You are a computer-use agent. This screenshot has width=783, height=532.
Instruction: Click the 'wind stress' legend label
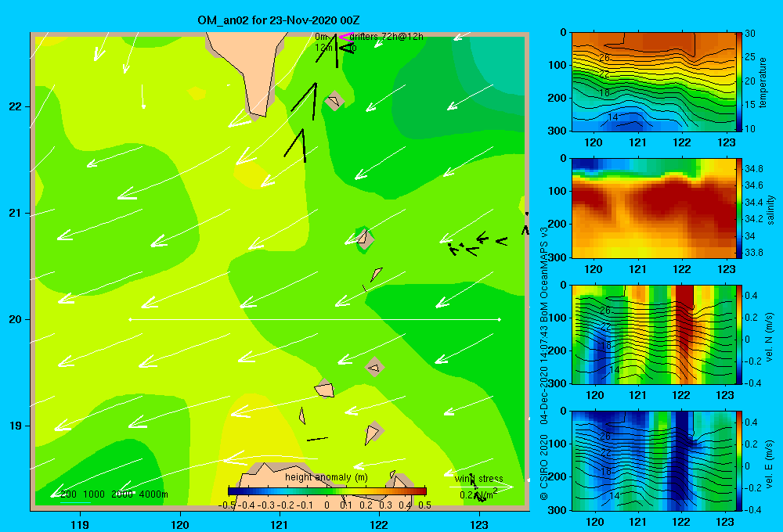(478, 479)
